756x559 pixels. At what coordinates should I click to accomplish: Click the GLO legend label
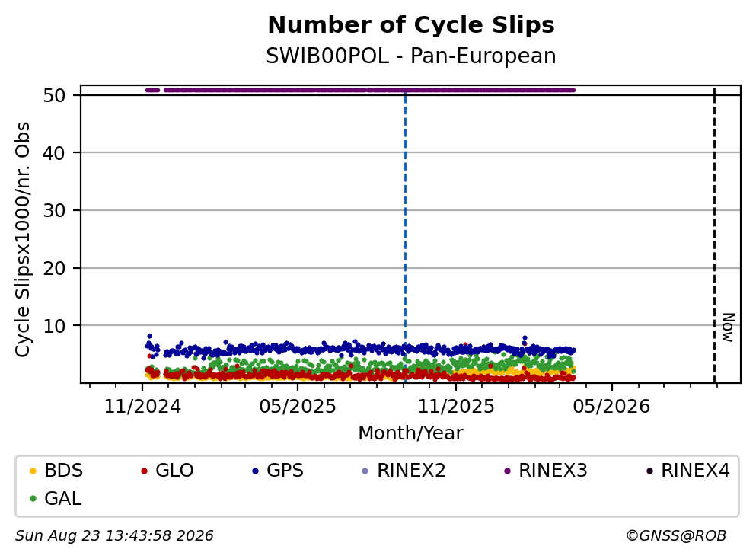point(174,470)
